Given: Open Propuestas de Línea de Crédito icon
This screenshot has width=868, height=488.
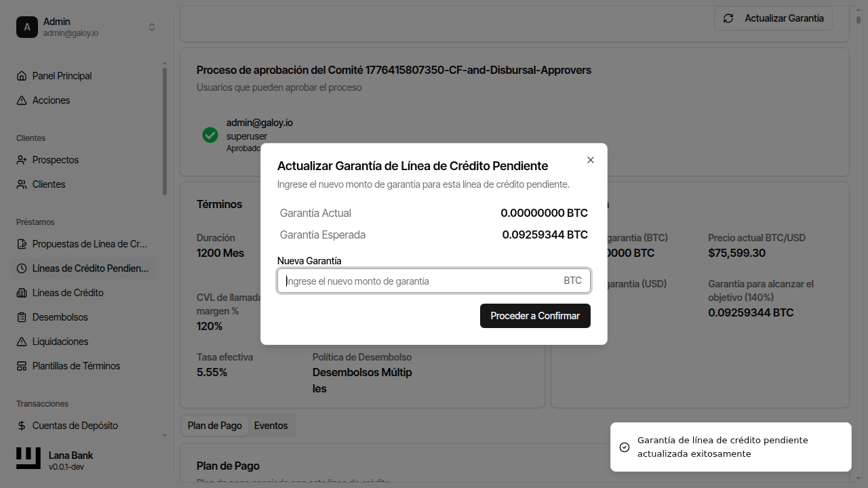Looking at the screenshot, I should [22, 243].
